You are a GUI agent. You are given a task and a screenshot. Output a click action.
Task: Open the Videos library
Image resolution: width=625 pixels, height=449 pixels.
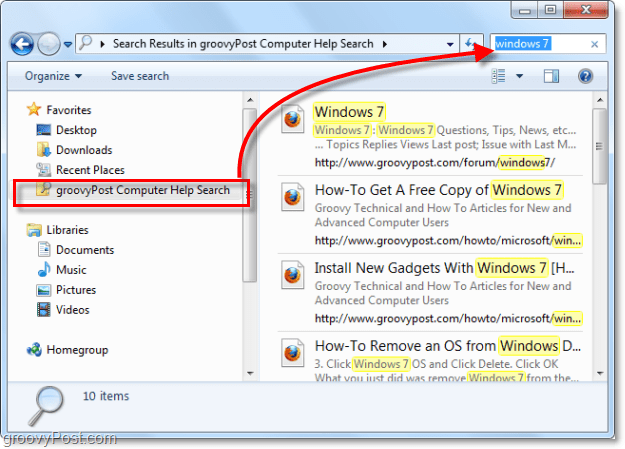click(x=73, y=309)
